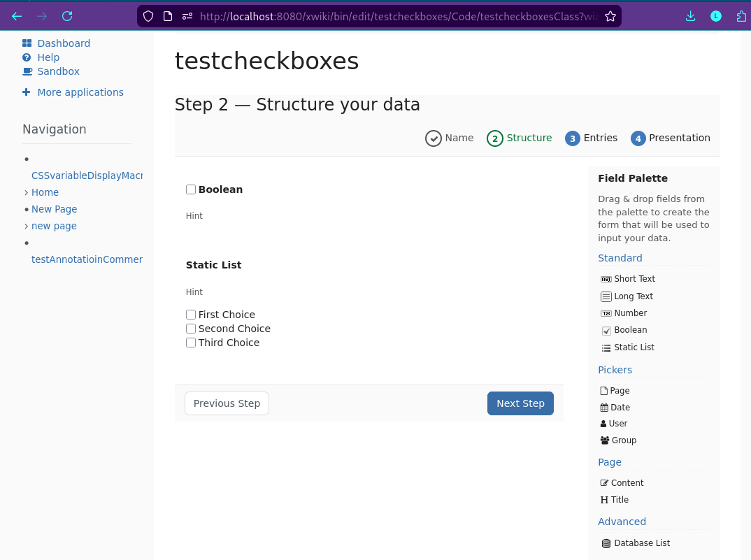Bookmark this page with the star icon
Viewport: 751px width, 560px height.
click(x=610, y=16)
